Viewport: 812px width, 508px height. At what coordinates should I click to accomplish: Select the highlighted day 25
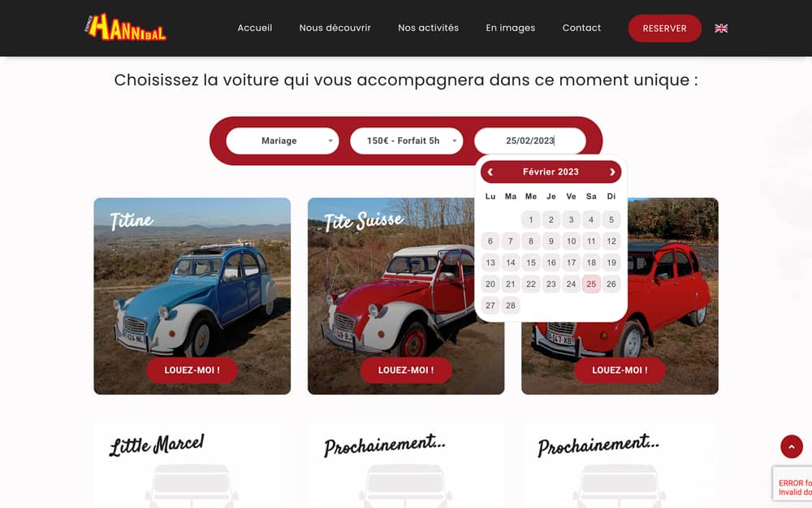pyautogui.click(x=591, y=284)
